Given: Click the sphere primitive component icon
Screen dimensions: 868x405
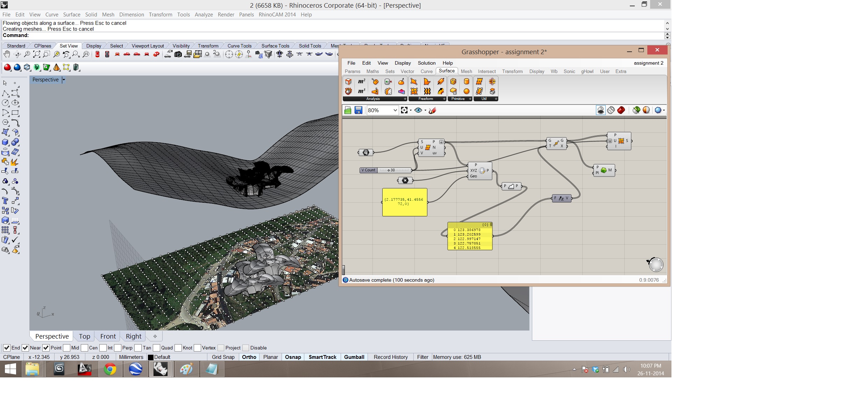Looking at the screenshot, I should (x=466, y=91).
